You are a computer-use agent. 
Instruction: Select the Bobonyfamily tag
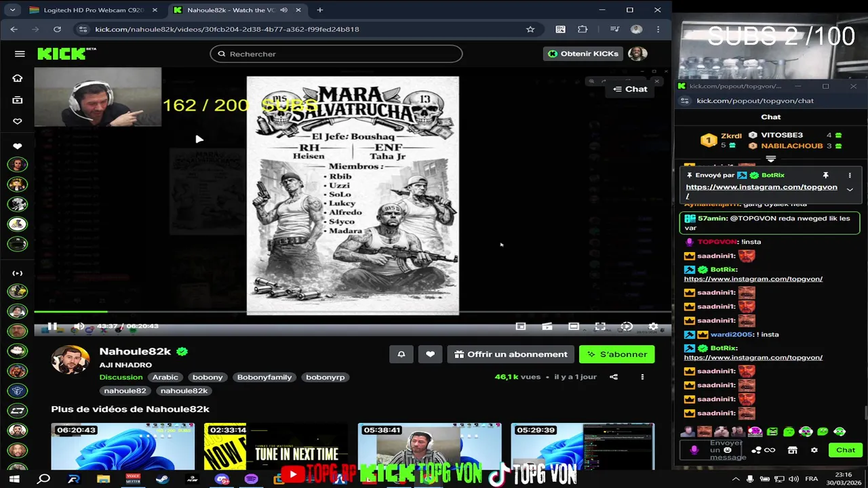[x=264, y=377]
